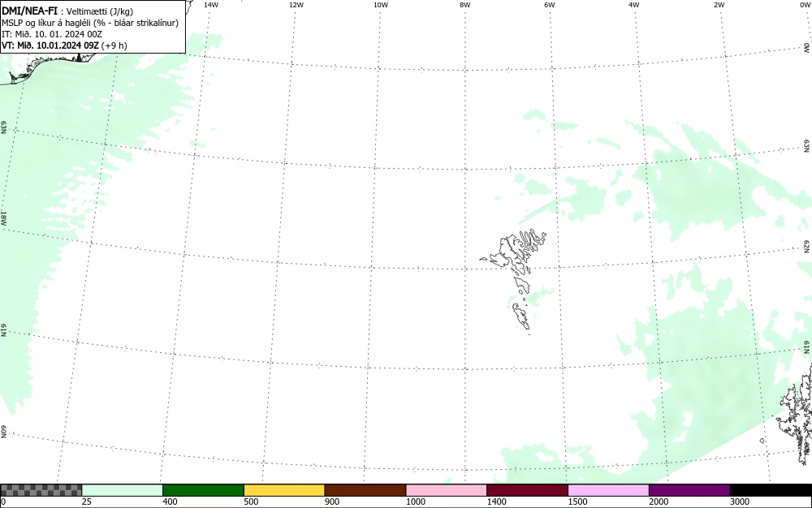The height and width of the screenshot is (508, 812).
Task: Click the 'Veltimætti (J/kg)' label
Action: pyautogui.click(x=100, y=12)
